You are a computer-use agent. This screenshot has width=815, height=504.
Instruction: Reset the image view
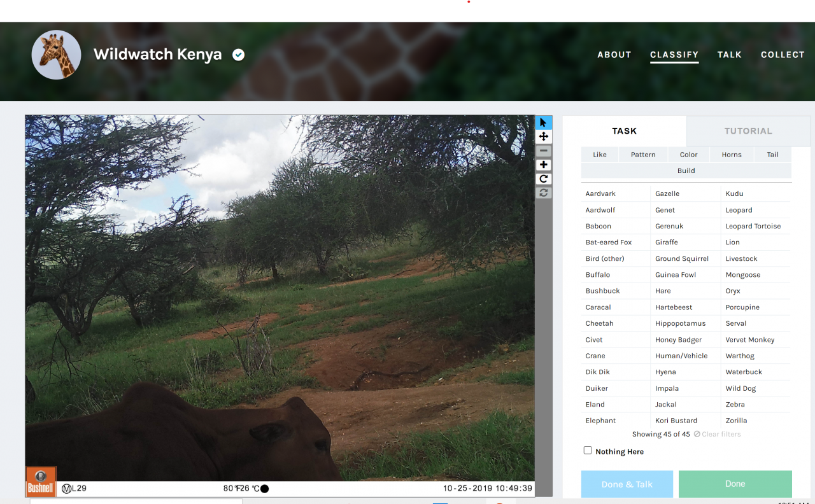pyautogui.click(x=544, y=193)
